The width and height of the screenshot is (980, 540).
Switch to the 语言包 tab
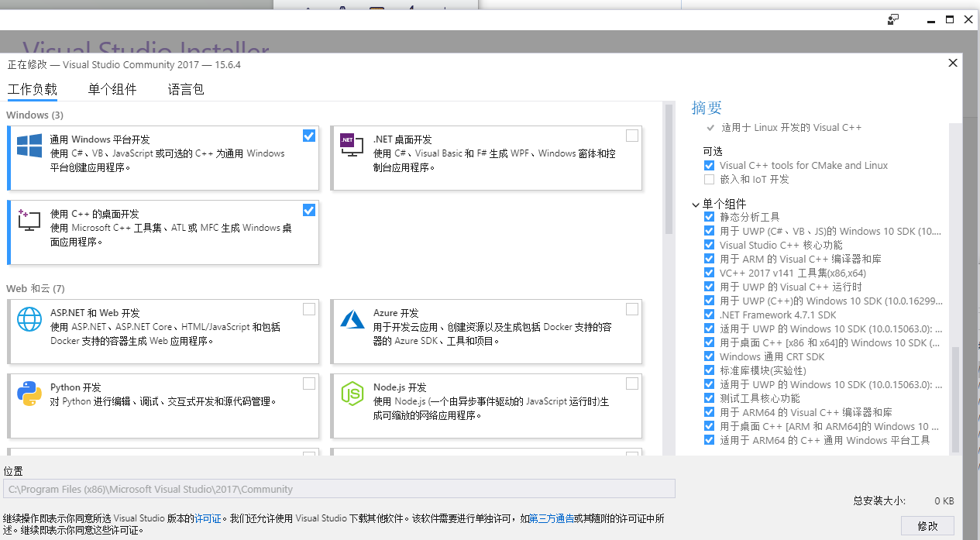point(186,89)
